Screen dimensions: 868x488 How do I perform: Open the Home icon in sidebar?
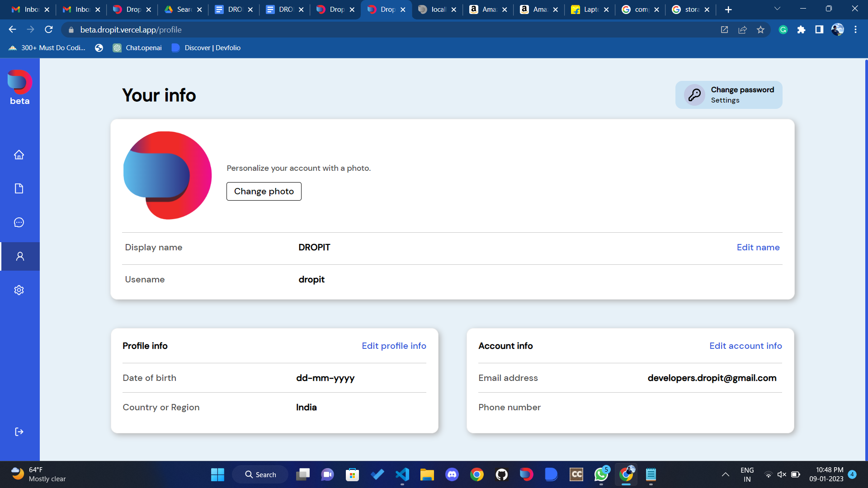point(19,155)
